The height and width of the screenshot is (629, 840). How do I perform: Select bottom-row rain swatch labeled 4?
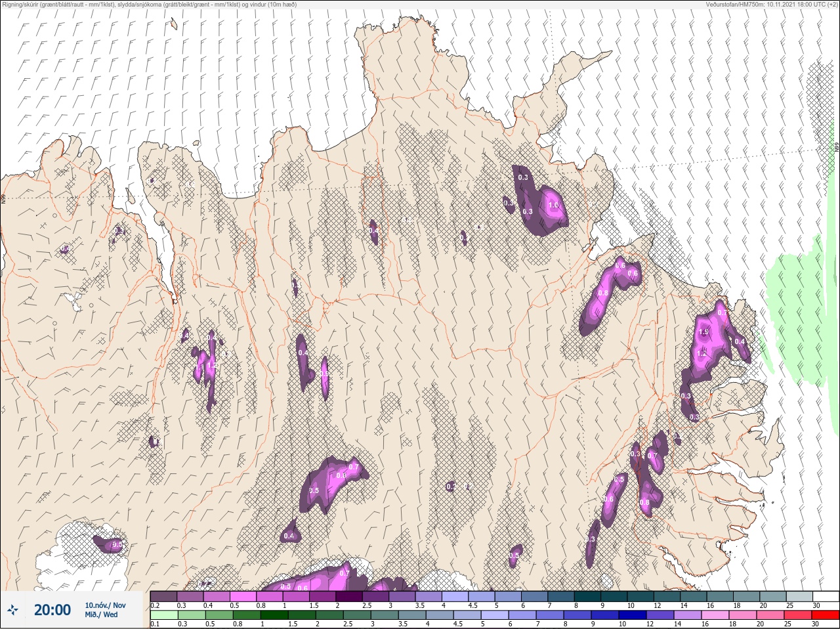coord(440,616)
